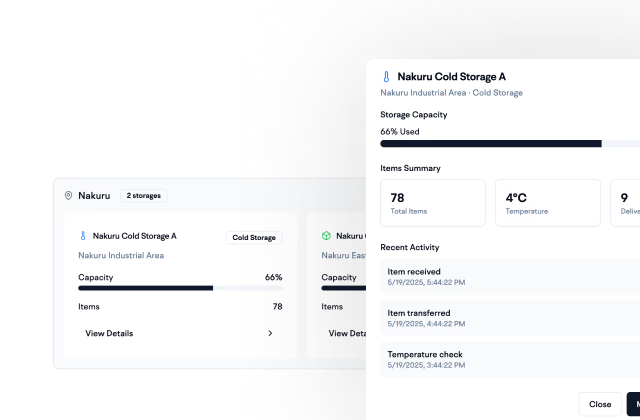Click the 'Cold Storage' tag on first card
This screenshot has width=640, height=420.
[254, 238]
